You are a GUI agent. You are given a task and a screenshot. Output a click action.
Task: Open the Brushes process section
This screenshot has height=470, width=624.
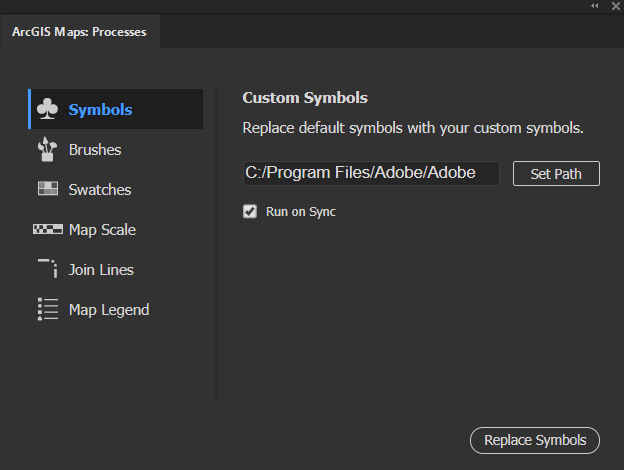click(x=115, y=150)
